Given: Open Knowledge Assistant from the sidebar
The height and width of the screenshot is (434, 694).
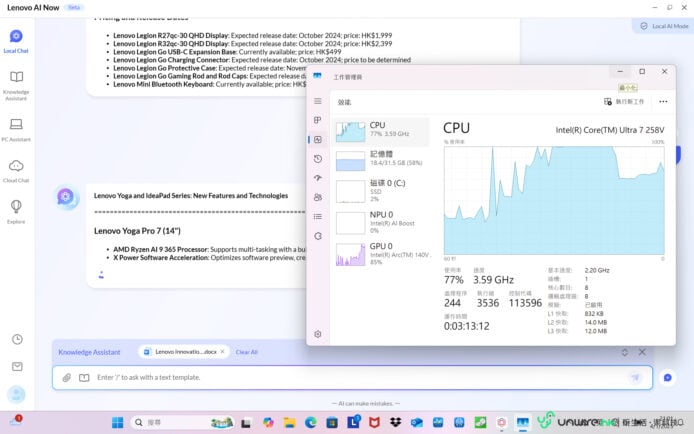Looking at the screenshot, I should point(16,86).
